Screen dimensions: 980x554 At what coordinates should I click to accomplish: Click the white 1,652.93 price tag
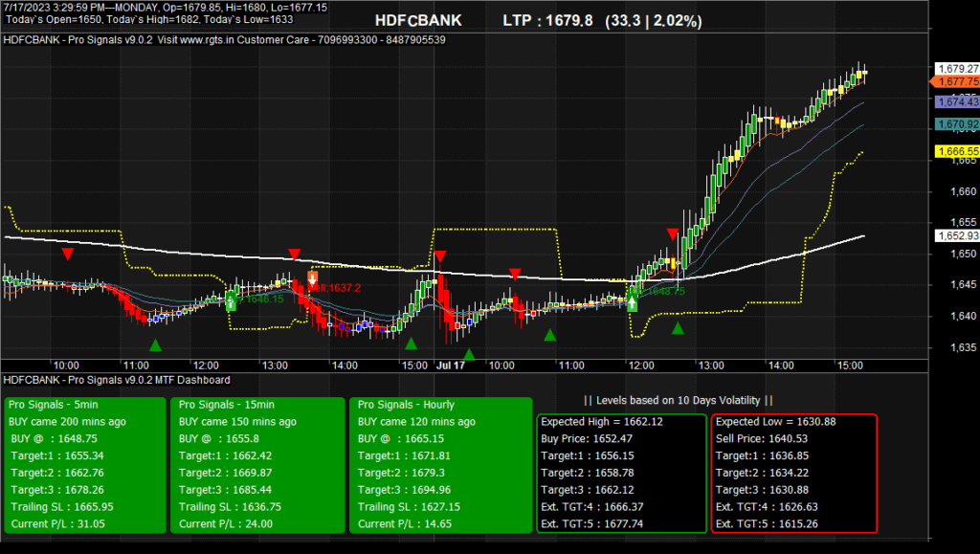point(957,235)
